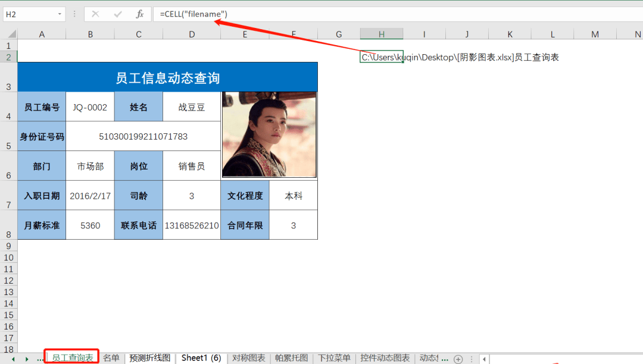Open the Insert Function fx dialog

click(x=139, y=14)
